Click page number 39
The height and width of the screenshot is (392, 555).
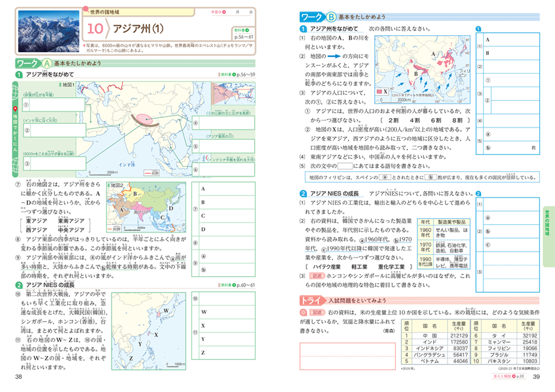click(x=536, y=376)
